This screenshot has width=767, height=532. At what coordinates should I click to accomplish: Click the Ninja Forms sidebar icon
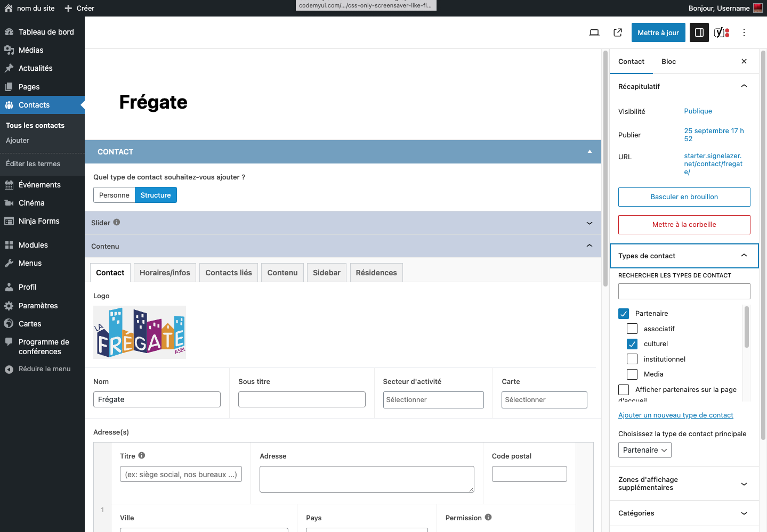(x=9, y=221)
